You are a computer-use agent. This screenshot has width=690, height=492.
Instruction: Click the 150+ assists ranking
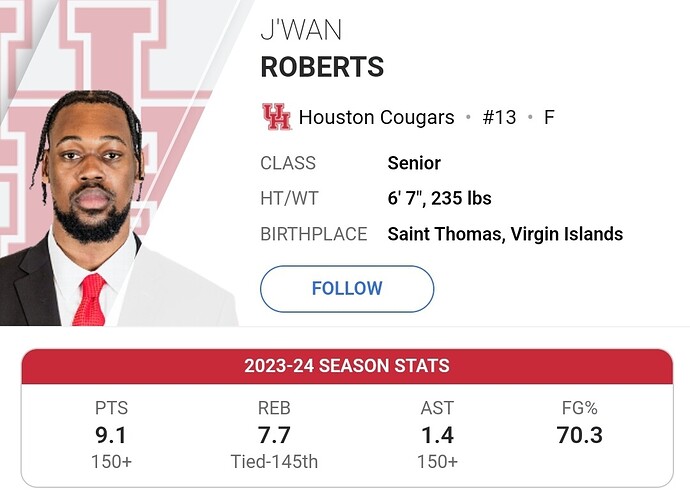[x=437, y=462]
